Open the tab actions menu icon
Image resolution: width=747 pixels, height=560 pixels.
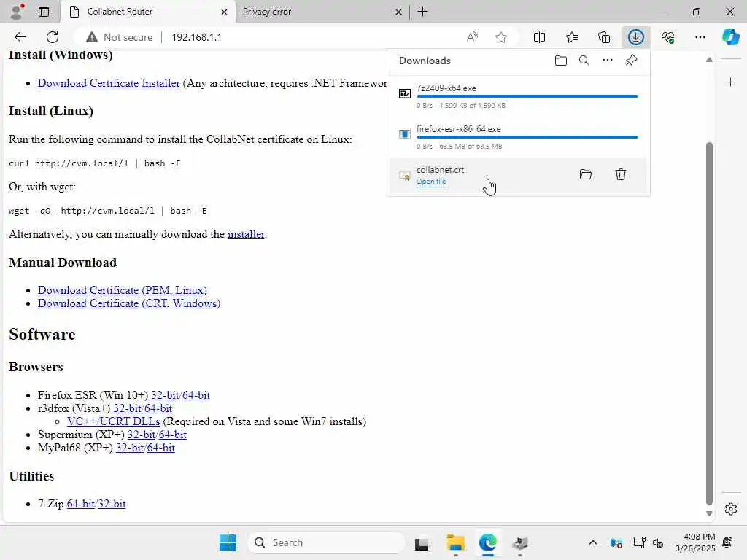44,12
